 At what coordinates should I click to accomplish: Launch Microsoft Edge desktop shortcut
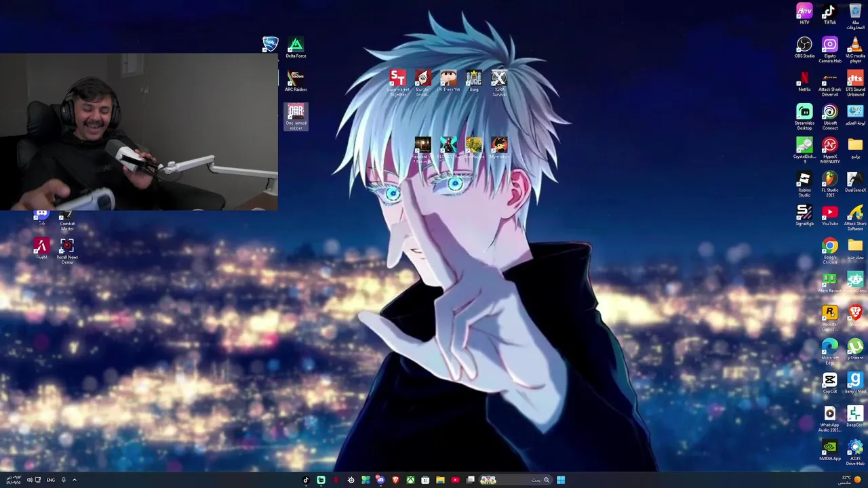pos(830,351)
